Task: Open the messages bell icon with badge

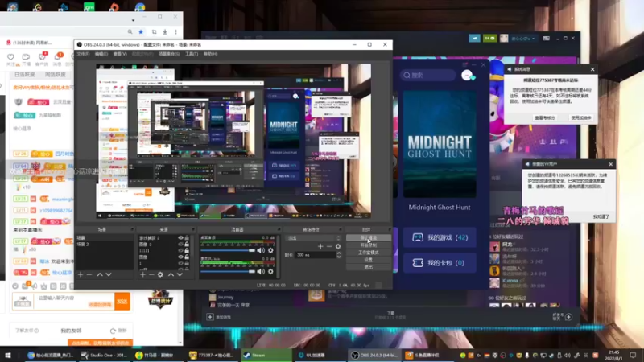Action: point(57,56)
